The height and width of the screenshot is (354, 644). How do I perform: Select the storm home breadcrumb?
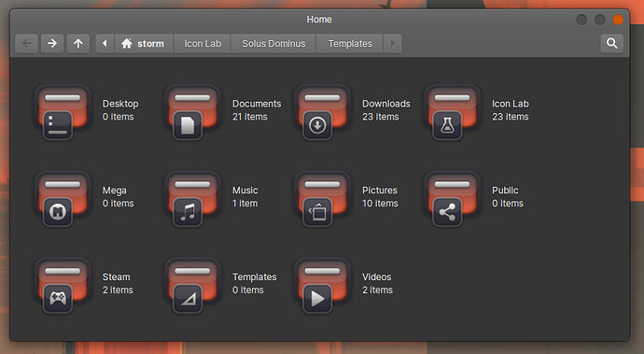[x=144, y=43]
